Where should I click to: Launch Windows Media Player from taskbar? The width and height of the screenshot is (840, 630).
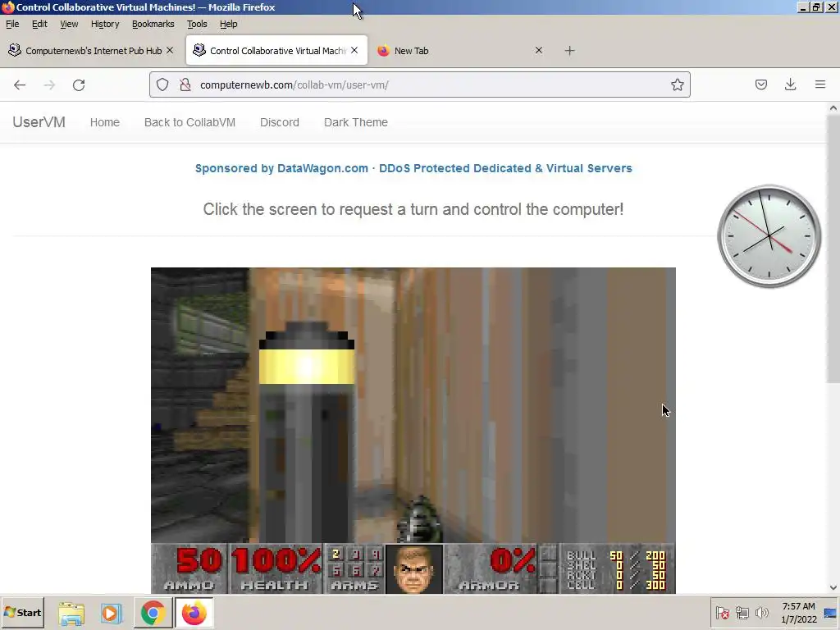pyautogui.click(x=112, y=613)
